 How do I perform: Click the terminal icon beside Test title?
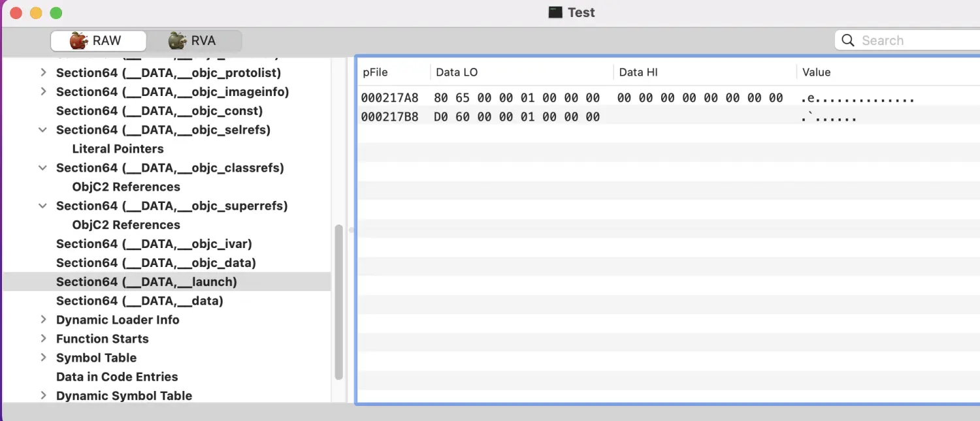coord(555,12)
